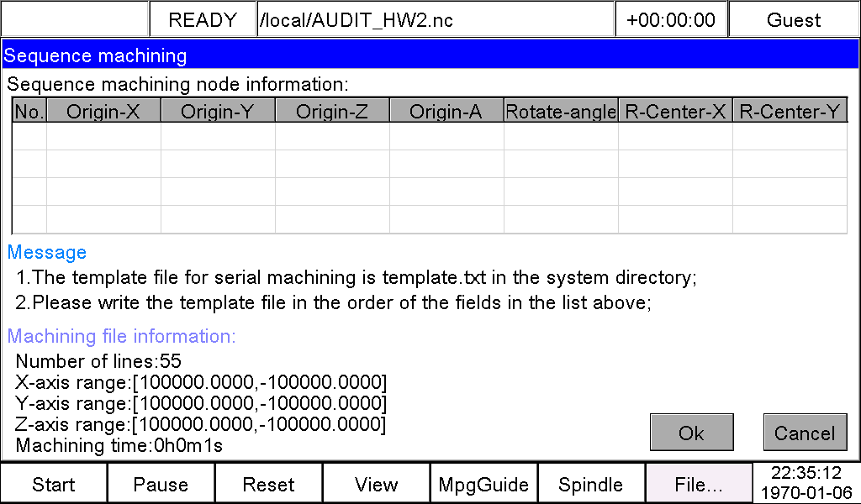Click the Message heading
Image resolution: width=861 pixels, height=504 pixels.
47,252
